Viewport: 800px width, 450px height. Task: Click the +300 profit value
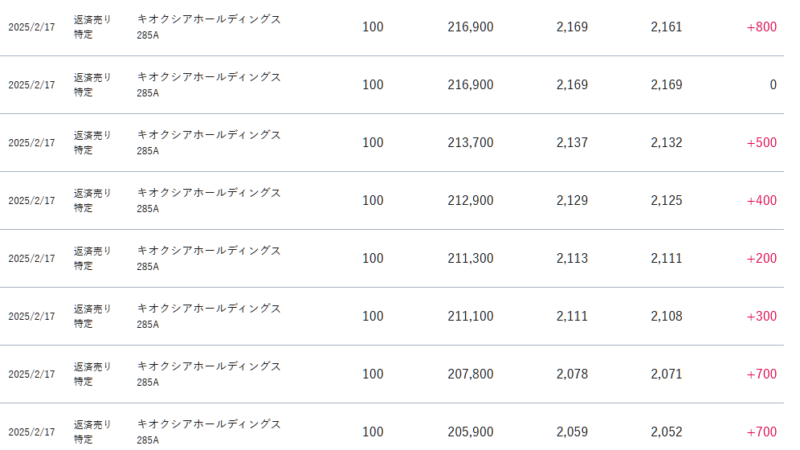pyautogui.click(x=761, y=317)
